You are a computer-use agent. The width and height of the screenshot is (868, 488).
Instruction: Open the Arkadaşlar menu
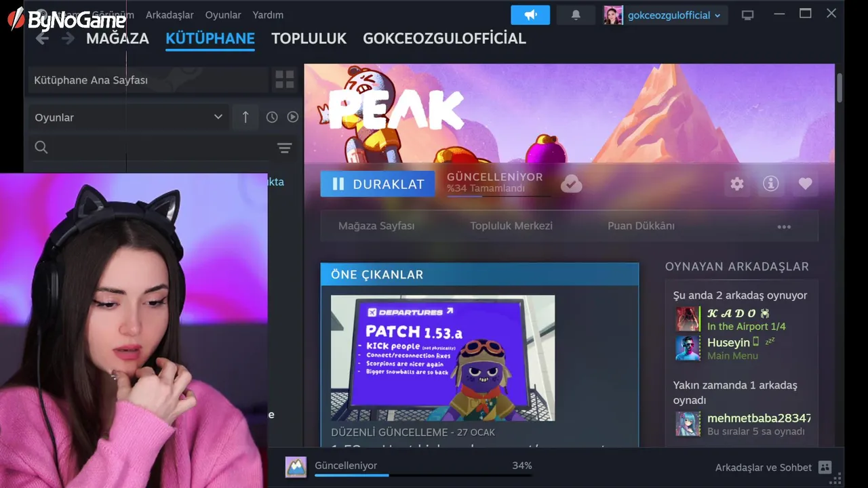(x=170, y=15)
